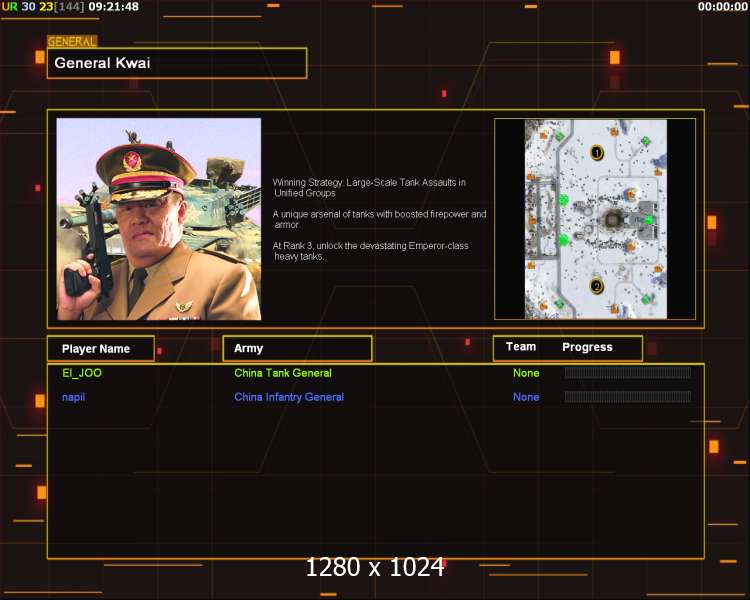Click the 00:00:00 timer in the corner
Image resolution: width=750 pixels, height=600 pixels.
pyautogui.click(x=722, y=7)
